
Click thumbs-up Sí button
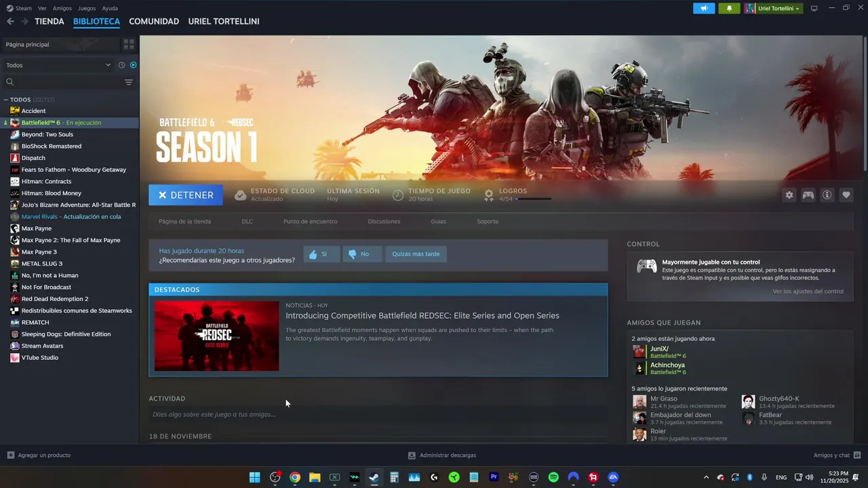[x=321, y=254]
